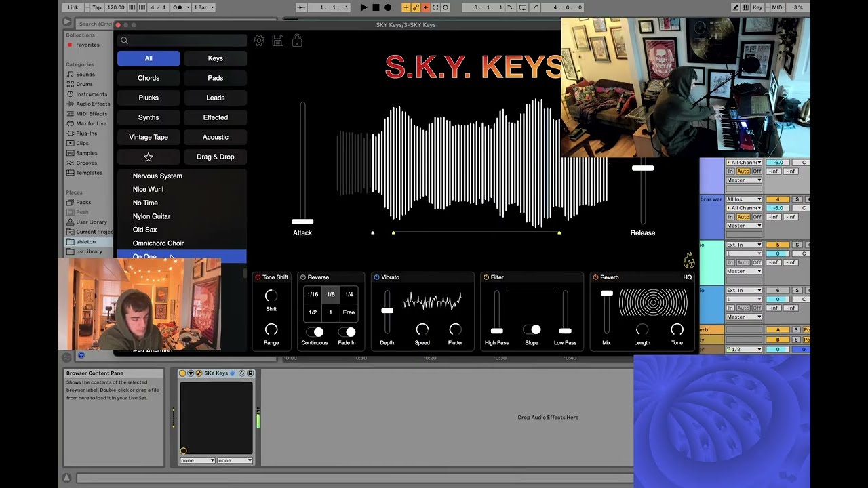Click SKY Keys device hot-swap icon
The image size is (868, 488).
[242, 373]
